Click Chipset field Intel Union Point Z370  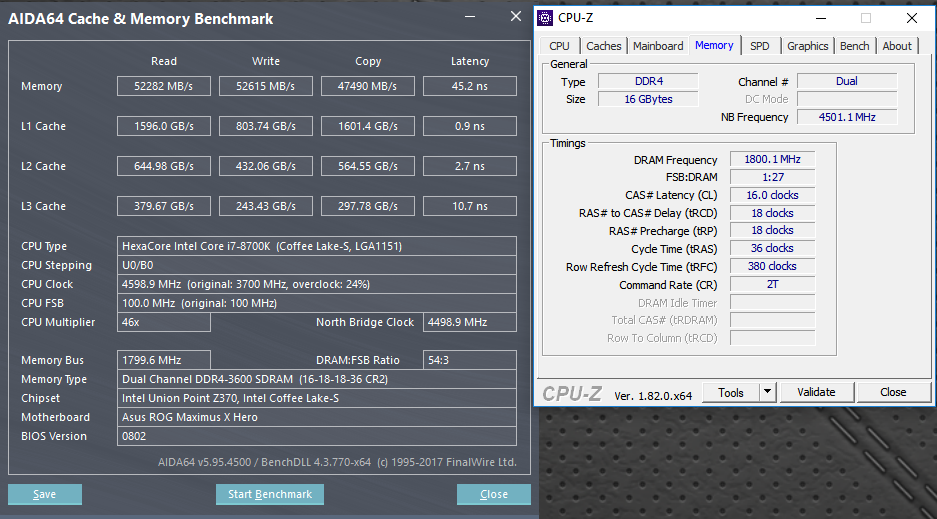[317, 398]
